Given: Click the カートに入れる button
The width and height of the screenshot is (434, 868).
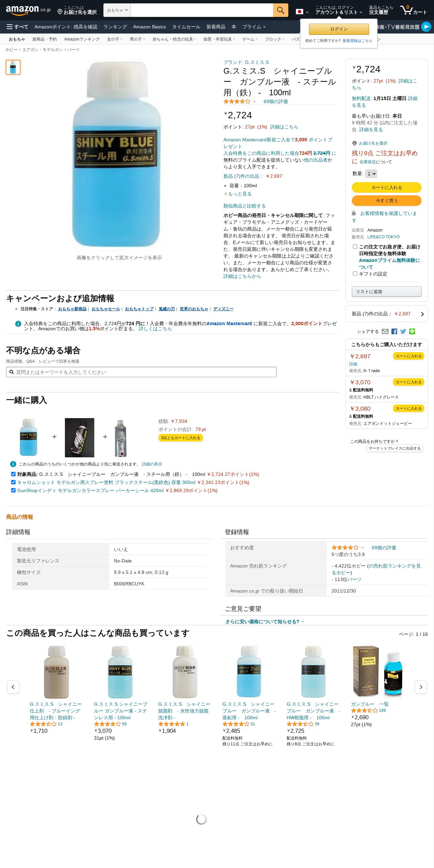Looking at the screenshot, I should tap(386, 187).
